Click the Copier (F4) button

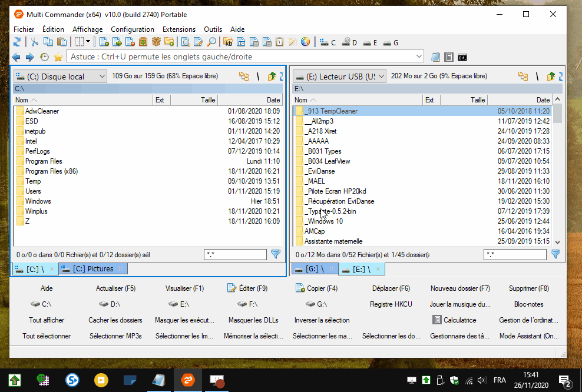[316, 288]
